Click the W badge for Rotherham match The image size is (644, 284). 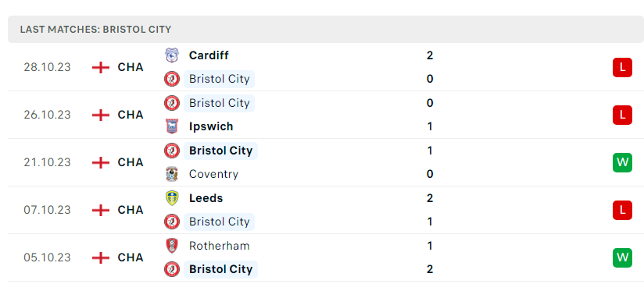point(622,257)
